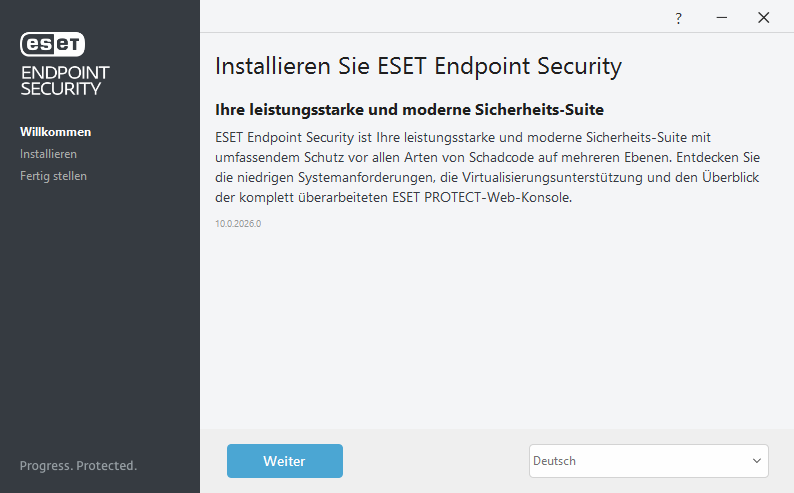Click the empty dark sidebar area
This screenshot has height=493, width=794.
100,320
